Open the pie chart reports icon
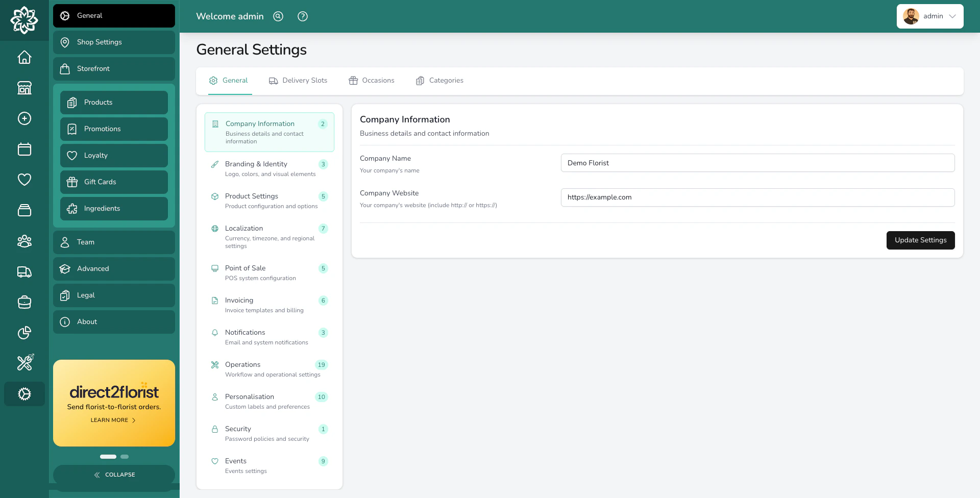 click(24, 333)
